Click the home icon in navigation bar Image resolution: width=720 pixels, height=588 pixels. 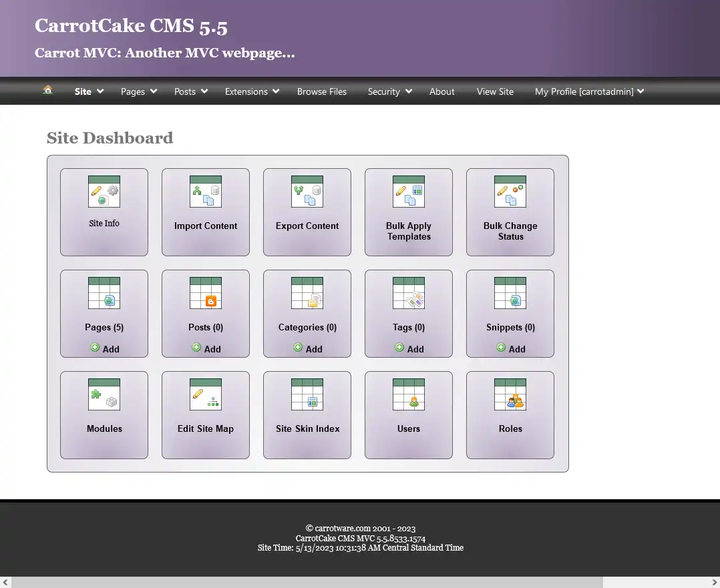coord(48,90)
